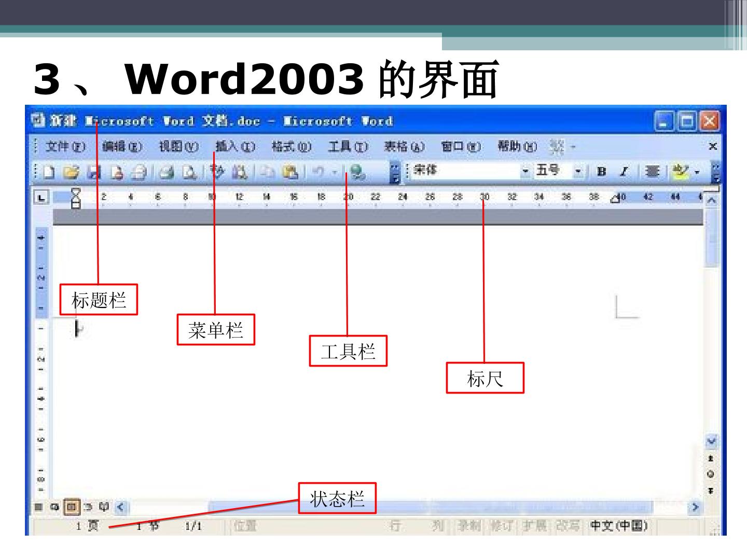Go to next page browse button
747x560 pixels.
(x=711, y=490)
